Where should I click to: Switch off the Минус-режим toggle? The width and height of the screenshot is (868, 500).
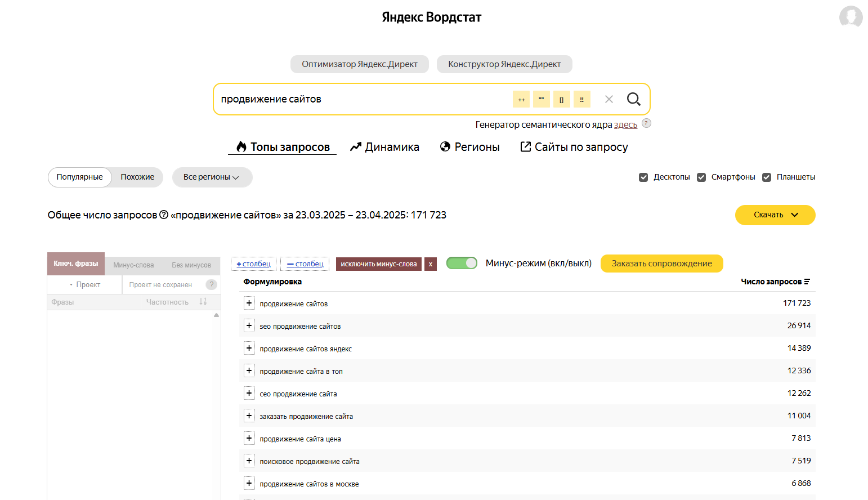click(x=462, y=263)
